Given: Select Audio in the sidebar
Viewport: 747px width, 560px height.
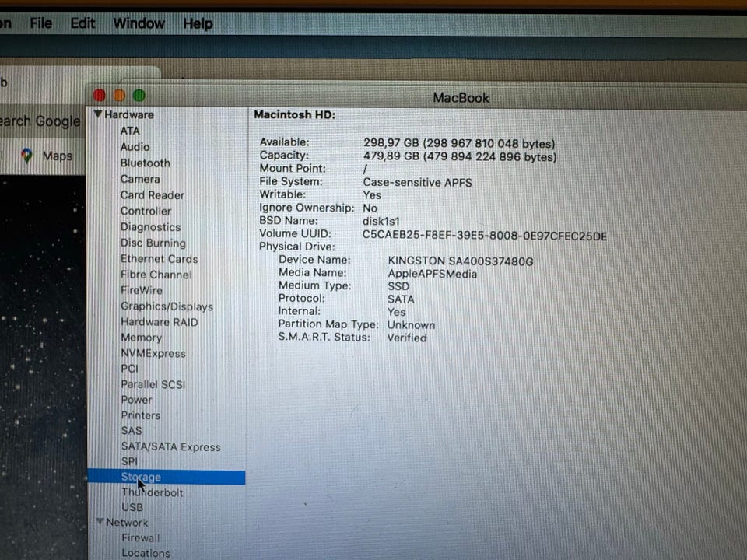Looking at the screenshot, I should click(135, 147).
